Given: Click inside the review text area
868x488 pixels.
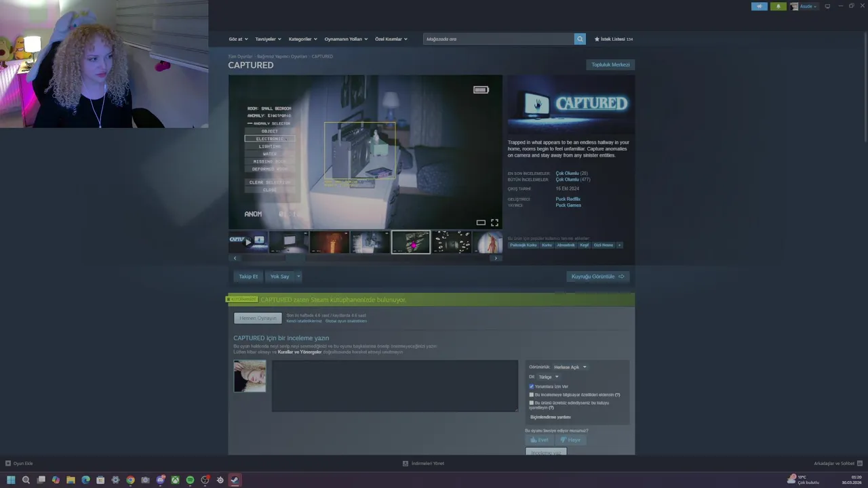Looking at the screenshot, I should pos(395,386).
